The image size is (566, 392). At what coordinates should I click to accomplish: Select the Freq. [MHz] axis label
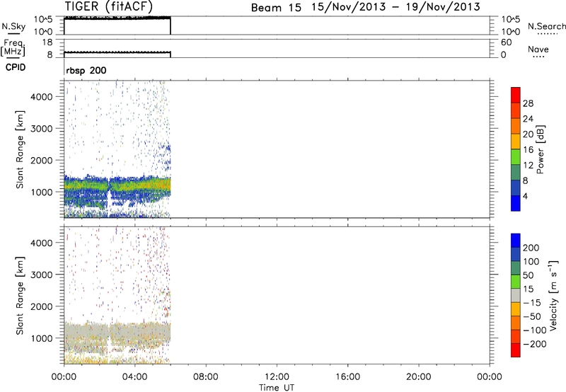click(13, 47)
